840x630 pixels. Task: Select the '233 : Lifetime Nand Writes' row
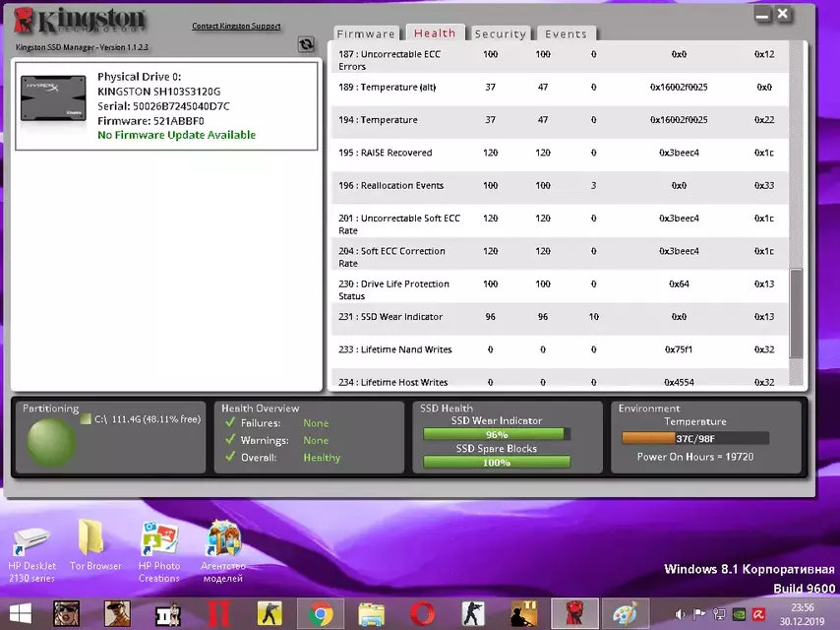(560, 351)
